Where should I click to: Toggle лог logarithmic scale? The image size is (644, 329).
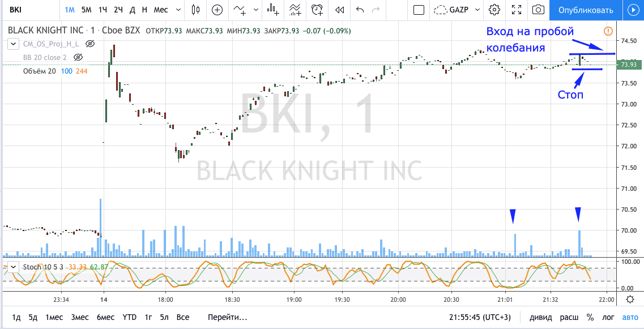pos(608,318)
